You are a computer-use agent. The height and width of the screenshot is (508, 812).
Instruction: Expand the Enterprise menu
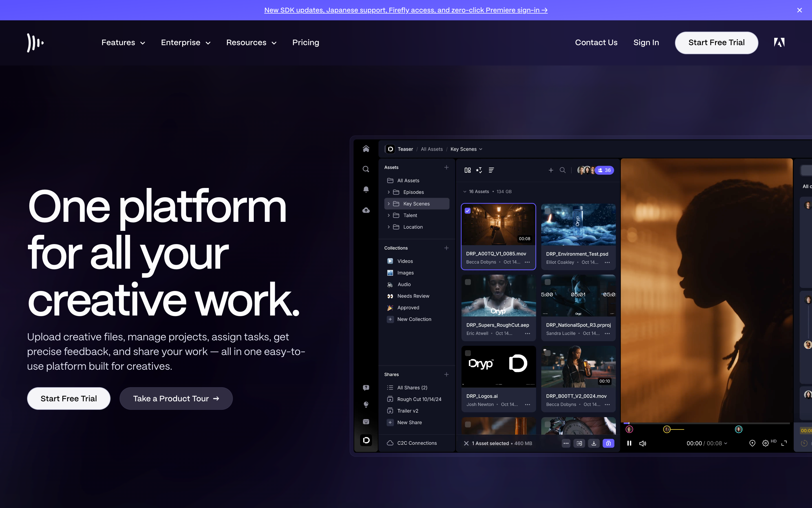click(x=186, y=43)
